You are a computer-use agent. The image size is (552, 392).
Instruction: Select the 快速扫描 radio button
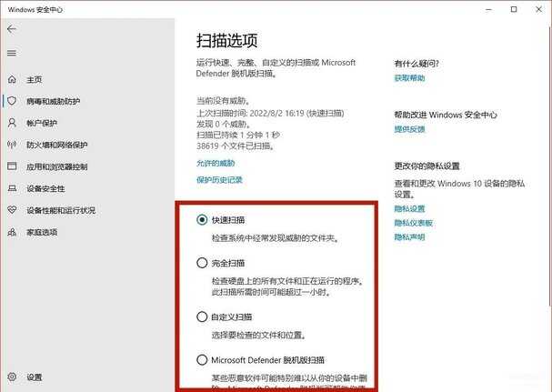202,220
